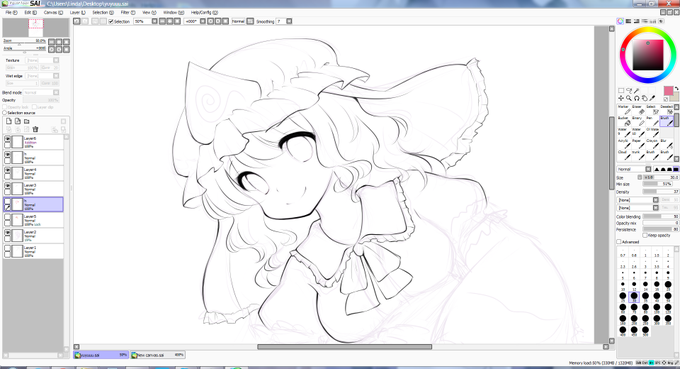This screenshot has height=369, width=680.
Task: Pick the zoom magnifier tool
Action: point(629,98)
